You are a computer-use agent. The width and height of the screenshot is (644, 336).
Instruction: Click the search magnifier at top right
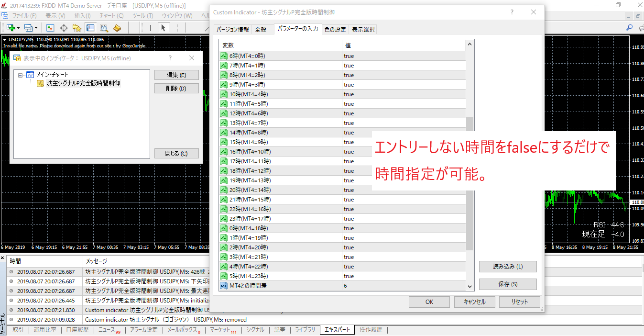[630, 28]
